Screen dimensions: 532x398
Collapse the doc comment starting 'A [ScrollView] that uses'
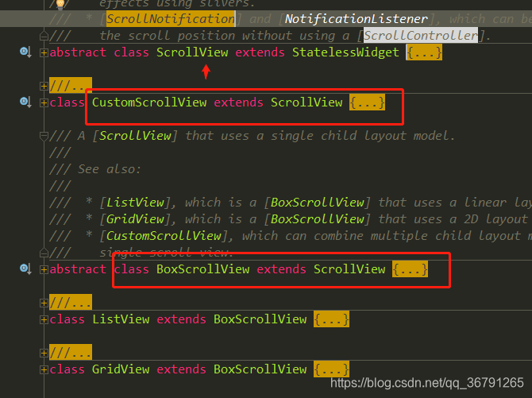pos(44,136)
